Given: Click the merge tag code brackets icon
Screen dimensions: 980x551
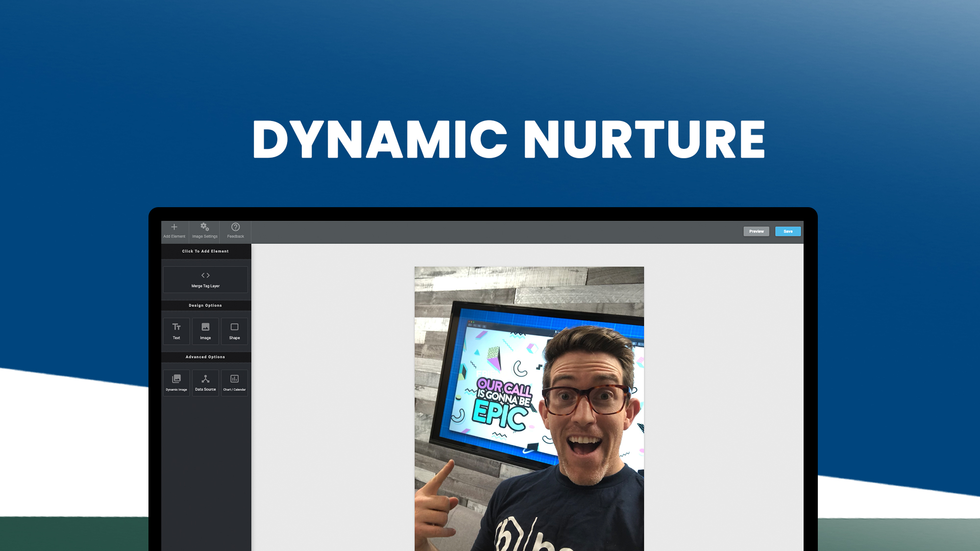Looking at the screenshot, I should (205, 275).
